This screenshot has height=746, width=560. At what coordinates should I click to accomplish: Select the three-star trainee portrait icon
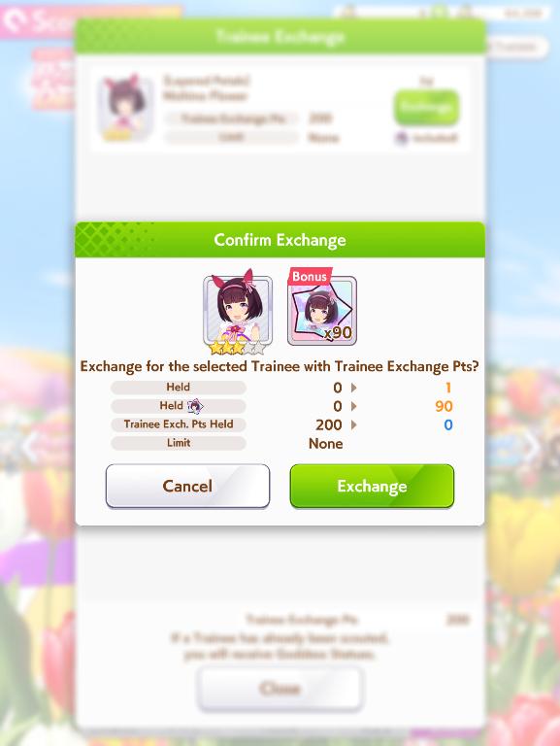238,310
